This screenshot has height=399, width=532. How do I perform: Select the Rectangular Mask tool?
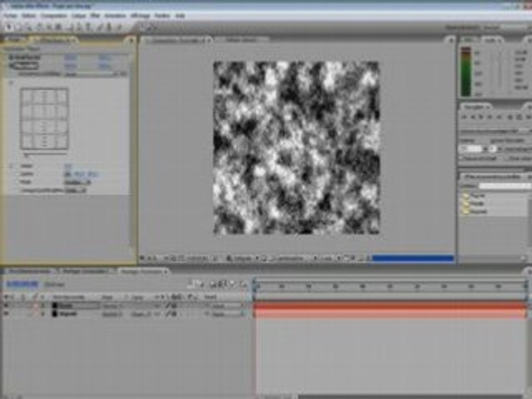click(70, 28)
